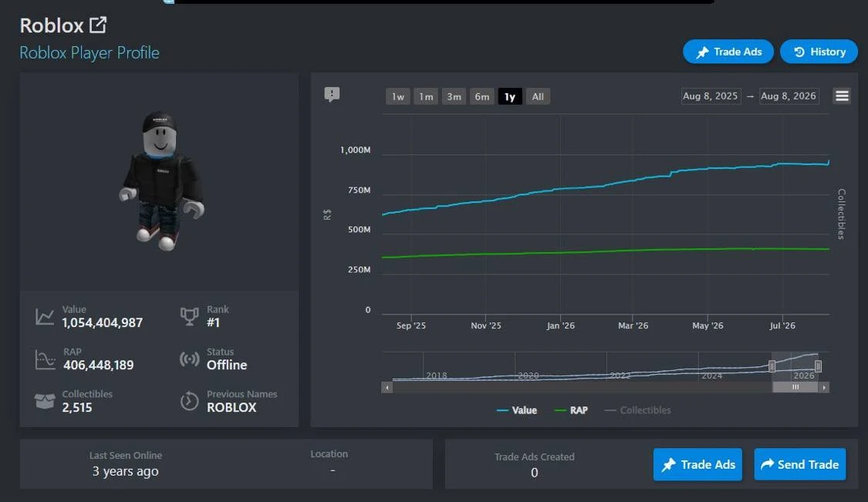The image size is (868, 502).
Task: Click the Roblox avatar image
Action: (x=162, y=181)
